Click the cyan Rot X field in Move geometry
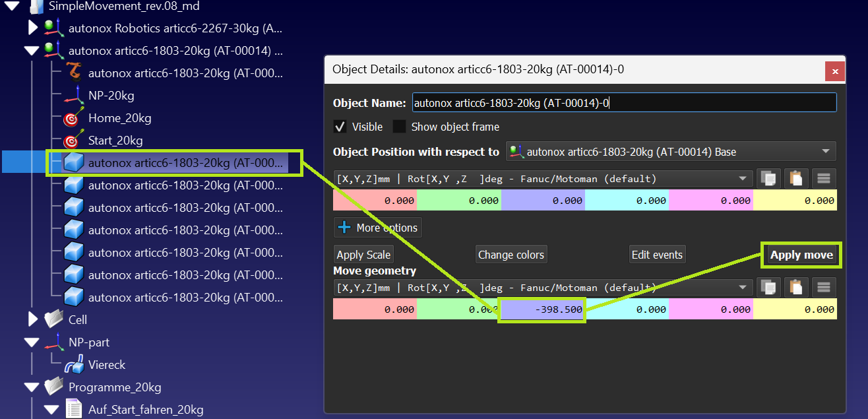 (627, 309)
